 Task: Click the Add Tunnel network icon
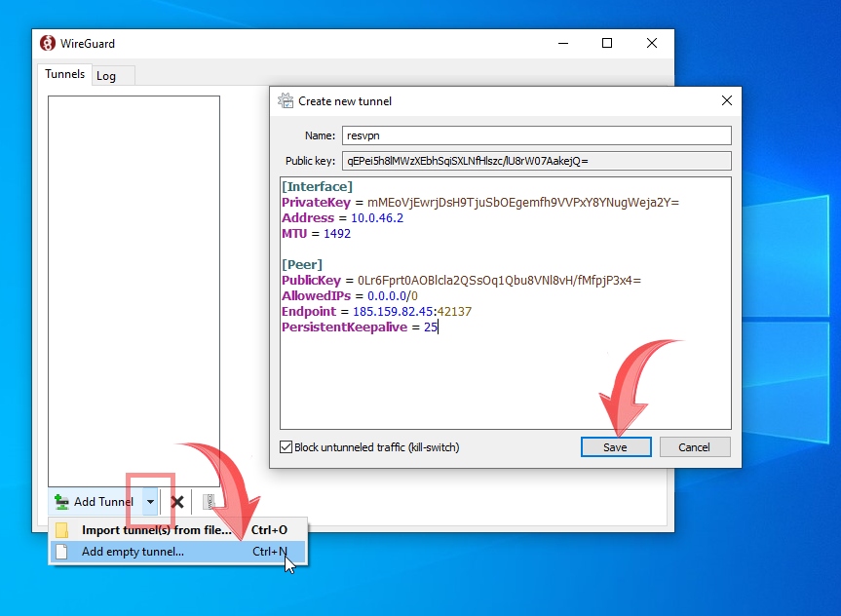(61, 502)
